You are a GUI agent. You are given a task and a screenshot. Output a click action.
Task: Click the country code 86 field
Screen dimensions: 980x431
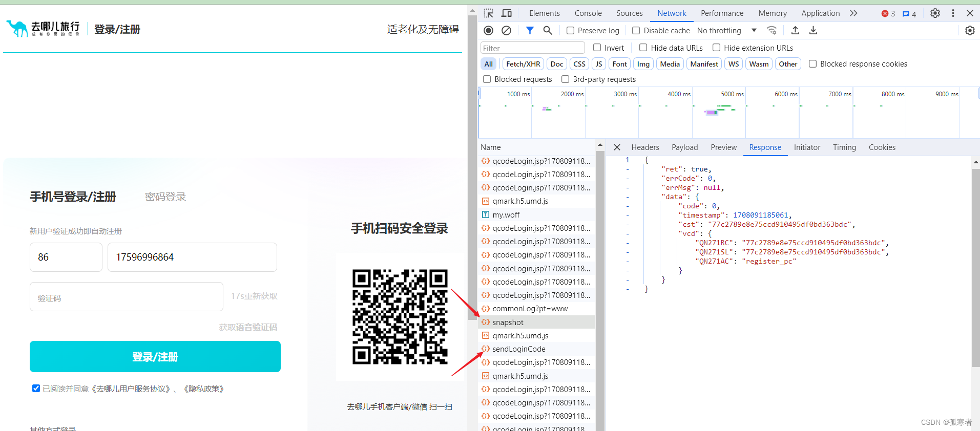(66, 257)
